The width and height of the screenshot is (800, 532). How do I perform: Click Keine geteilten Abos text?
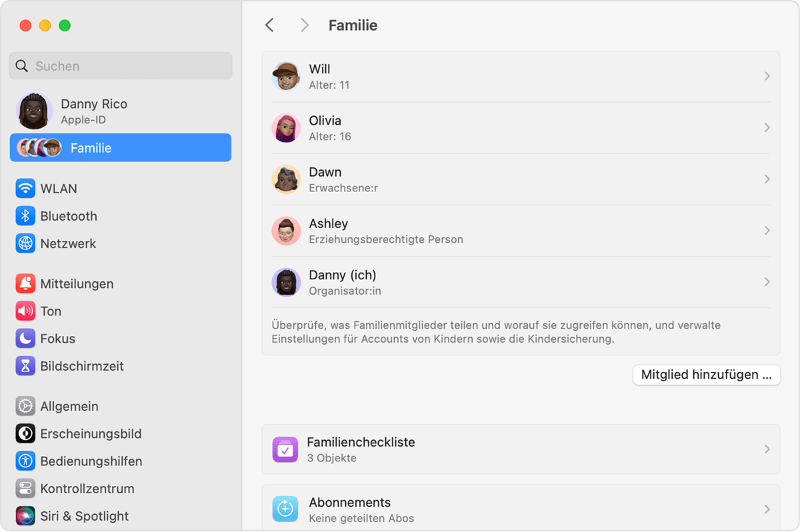361,519
